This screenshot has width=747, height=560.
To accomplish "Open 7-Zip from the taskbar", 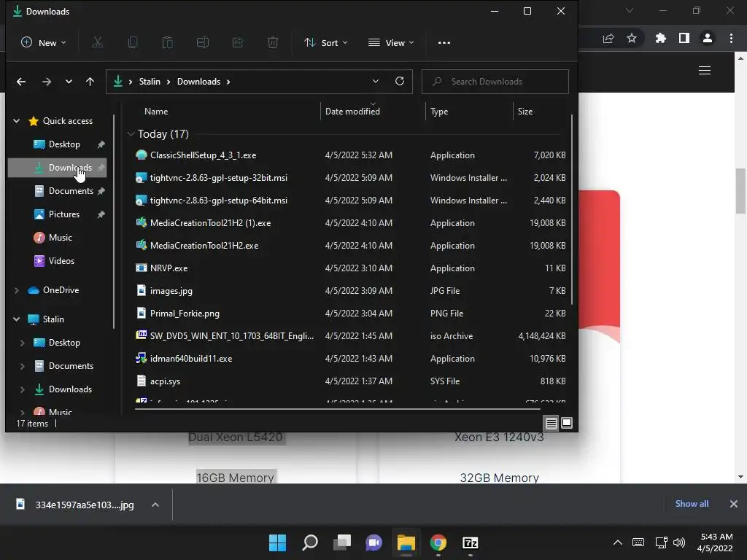I will tap(471, 542).
